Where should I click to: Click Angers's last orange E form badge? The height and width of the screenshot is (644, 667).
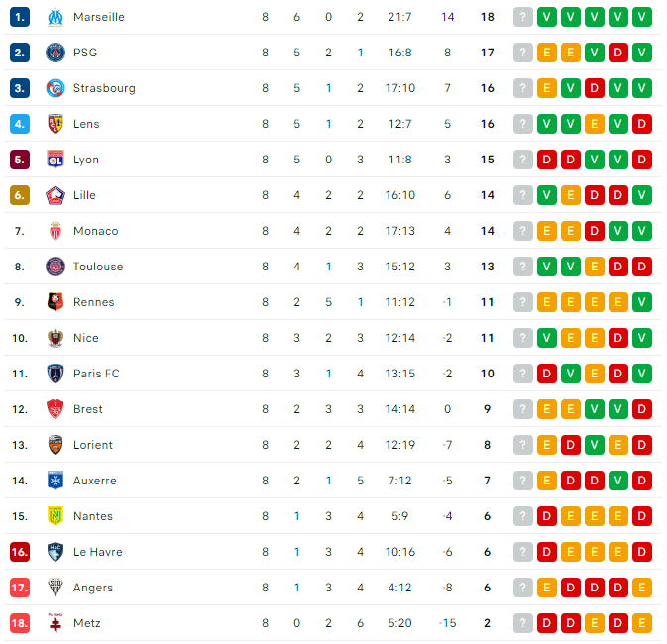point(642,588)
